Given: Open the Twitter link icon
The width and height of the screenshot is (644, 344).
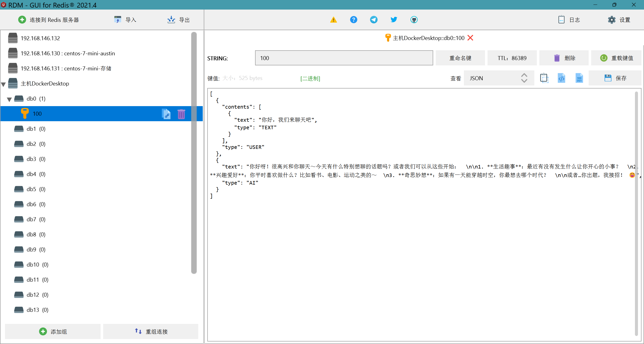Looking at the screenshot, I should point(394,20).
